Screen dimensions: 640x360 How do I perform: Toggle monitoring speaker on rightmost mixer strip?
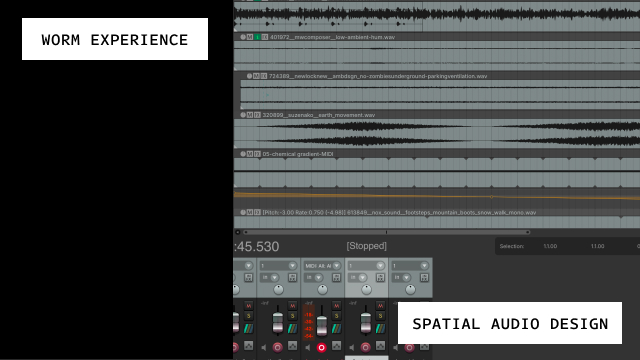click(x=396, y=348)
